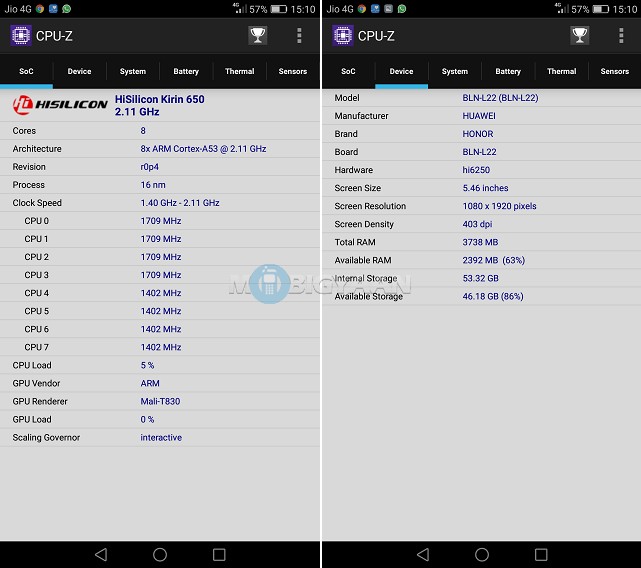Image resolution: width=641 pixels, height=568 pixels.
Task: Tap battery icon in right status bar
Action: pos(601,9)
